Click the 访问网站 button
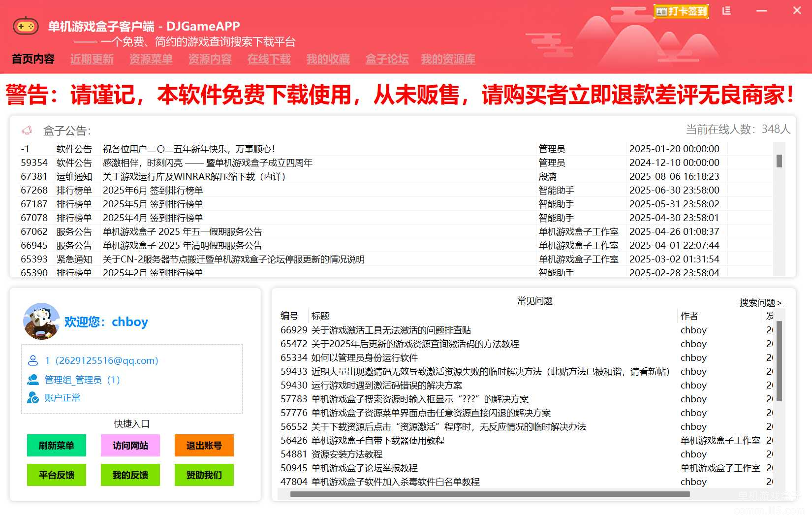 pyautogui.click(x=130, y=445)
